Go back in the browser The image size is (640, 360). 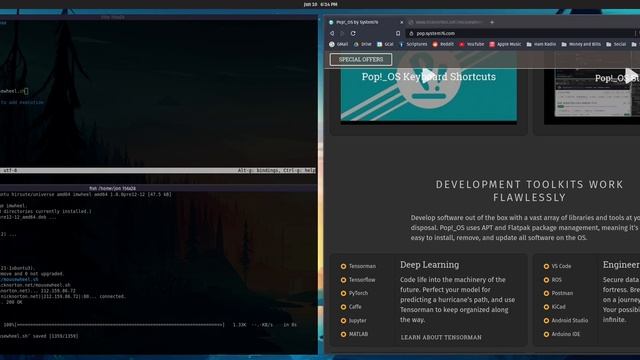click(x=332, y=33)
